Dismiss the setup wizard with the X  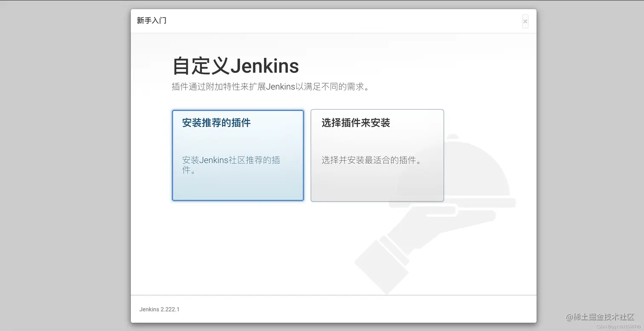[525, 21]
